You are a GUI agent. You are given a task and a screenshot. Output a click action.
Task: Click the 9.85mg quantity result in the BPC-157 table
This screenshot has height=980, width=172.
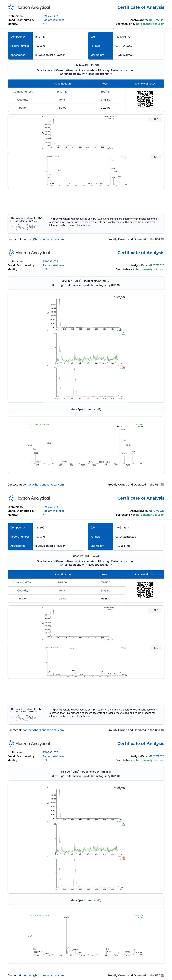(x=106, y=100)
